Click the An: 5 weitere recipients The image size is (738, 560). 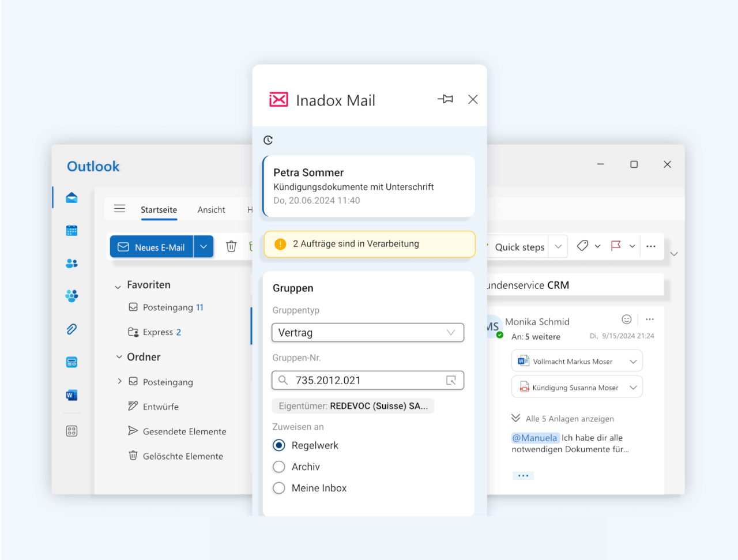[x=536, y=337]
